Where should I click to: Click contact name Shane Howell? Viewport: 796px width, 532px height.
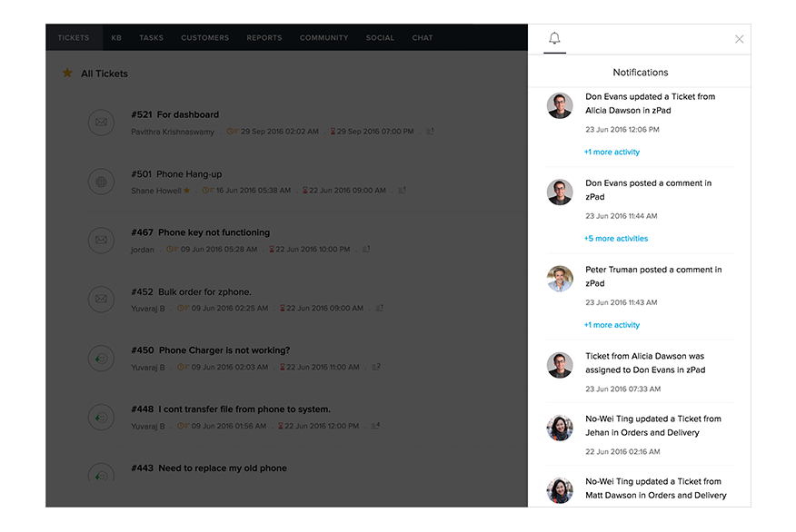[x=156, y=191]
